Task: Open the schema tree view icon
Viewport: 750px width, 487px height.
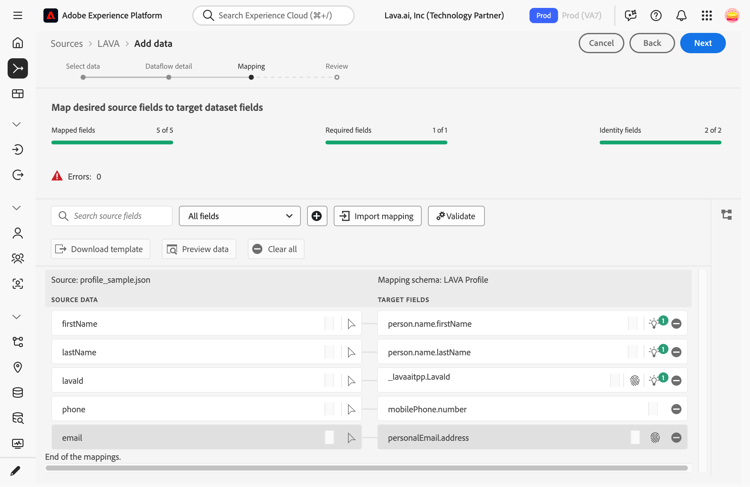Action: coord(727,215)
